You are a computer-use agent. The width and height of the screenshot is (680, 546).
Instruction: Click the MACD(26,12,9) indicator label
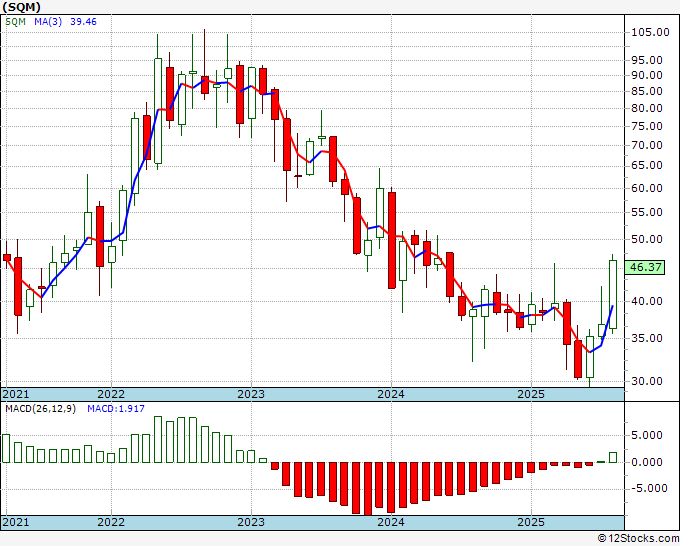tap(40, 409)
